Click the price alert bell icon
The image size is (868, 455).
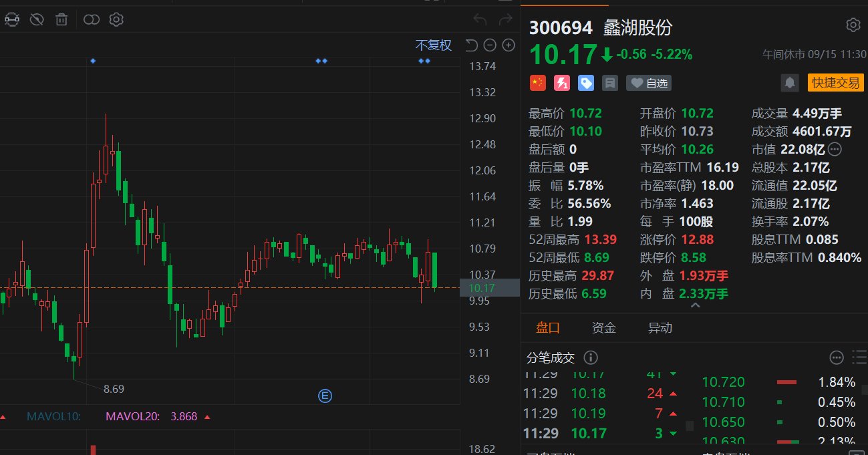coord(790,83)
